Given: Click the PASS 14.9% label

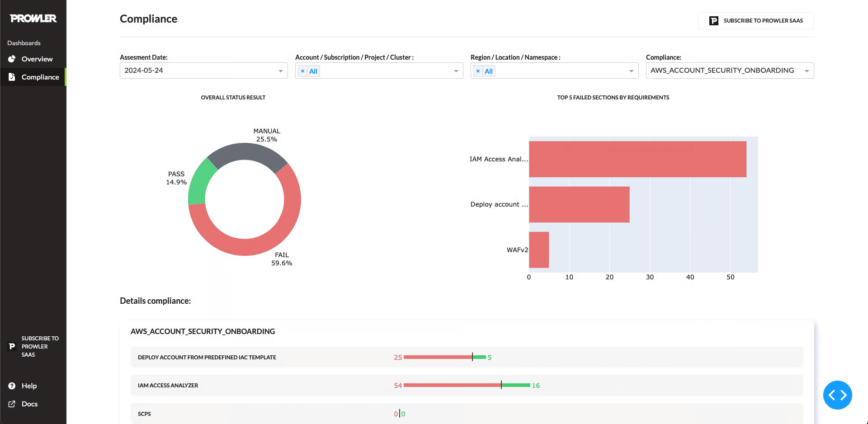Looking at the screenshot, I should pyautogui.click(x=176, y=178).
